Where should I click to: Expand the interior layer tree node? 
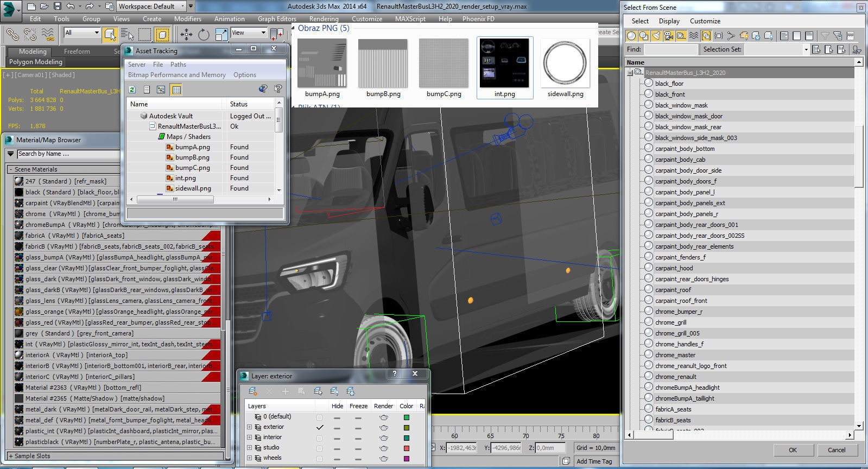(x=250, y=438)
